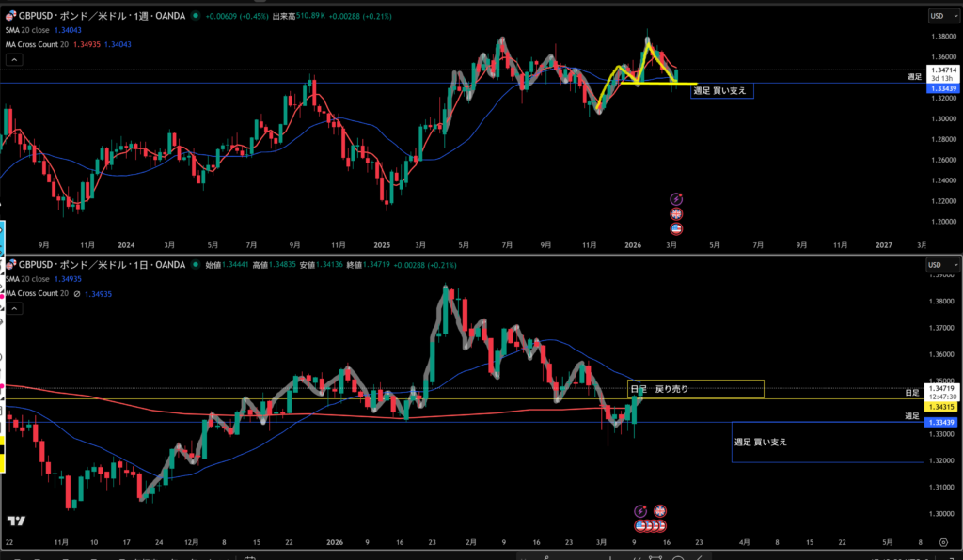Click the stacked flag event icons on daily chart
963x560 pixels.
point(649,524)
